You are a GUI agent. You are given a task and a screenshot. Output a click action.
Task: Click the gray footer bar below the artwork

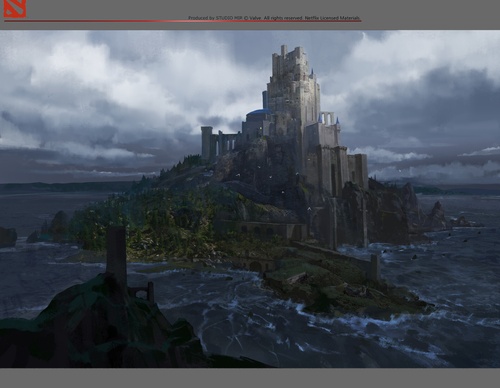(x=250, y=378)
